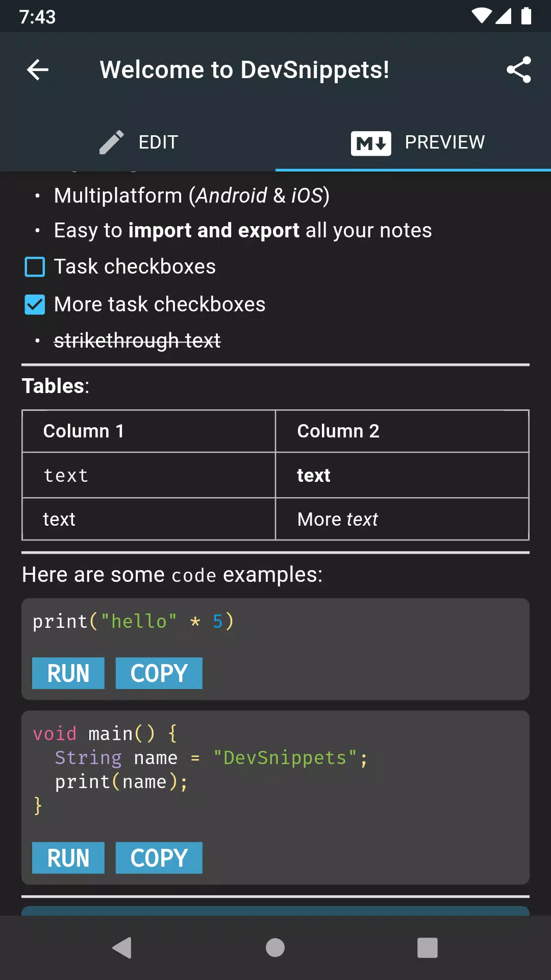The image size is (551, 980).
Task: Tap the Android back navigation button
Action: 122,948
